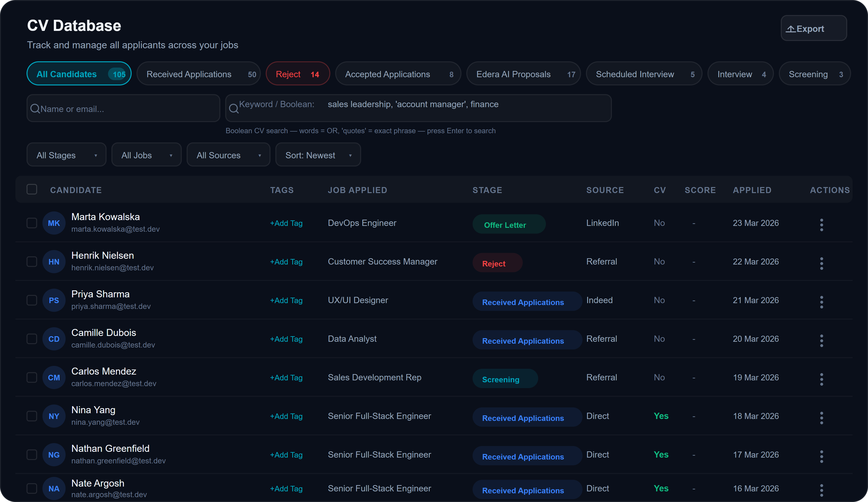The image size is (868, 502).
Task: Open actions menu for Marta Kowalska
Action: 821,225
